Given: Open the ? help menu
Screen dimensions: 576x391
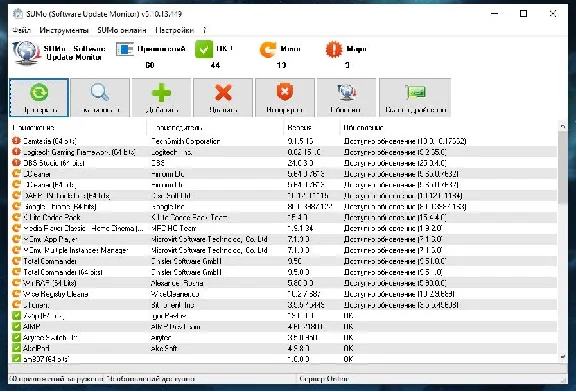Looking at the screenshot, I should point(205,30).
